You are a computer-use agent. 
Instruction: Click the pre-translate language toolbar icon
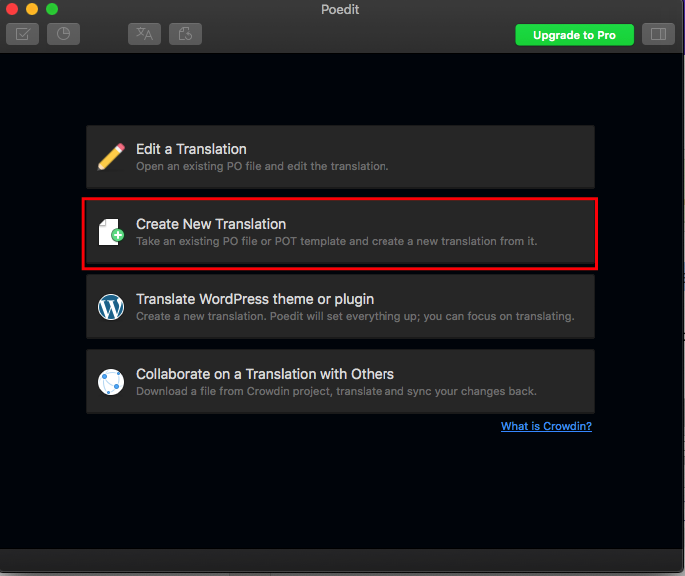coord(145,34)
